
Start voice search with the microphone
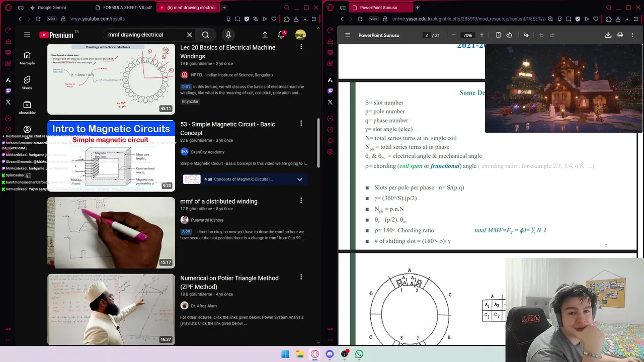(228, 35)
